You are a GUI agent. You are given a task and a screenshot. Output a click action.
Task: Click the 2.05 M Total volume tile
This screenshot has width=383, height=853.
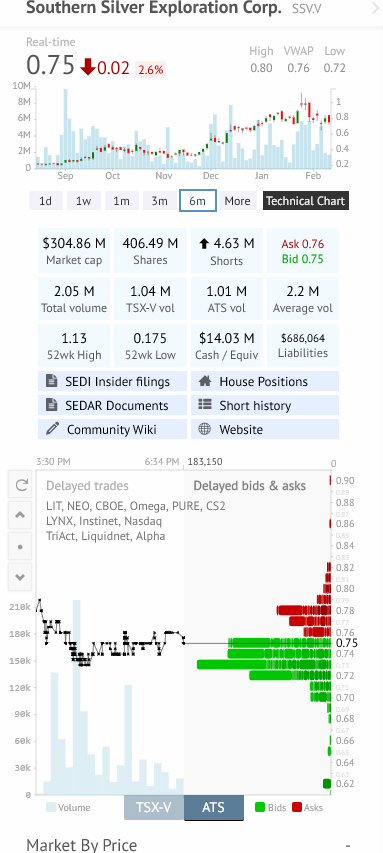point(74,299)
